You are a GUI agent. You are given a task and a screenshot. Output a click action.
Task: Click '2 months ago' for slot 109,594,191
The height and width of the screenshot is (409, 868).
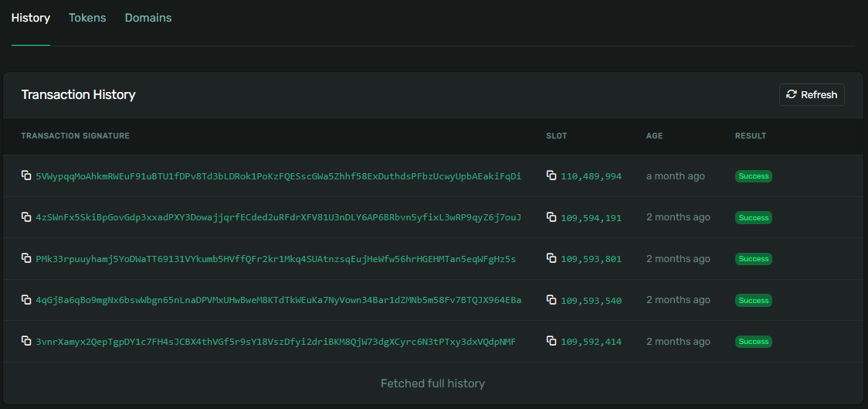pos(678,217)
